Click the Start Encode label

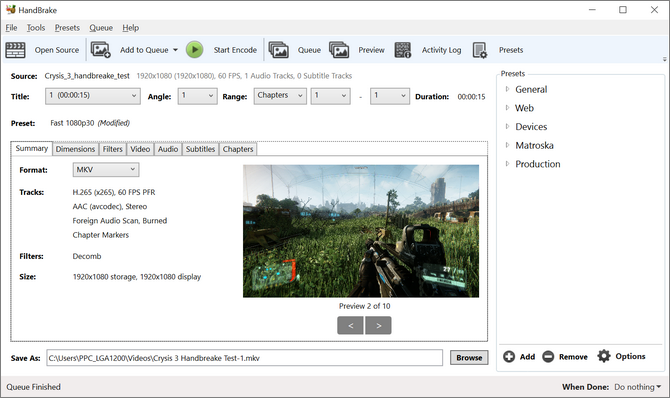click(235, 50)
